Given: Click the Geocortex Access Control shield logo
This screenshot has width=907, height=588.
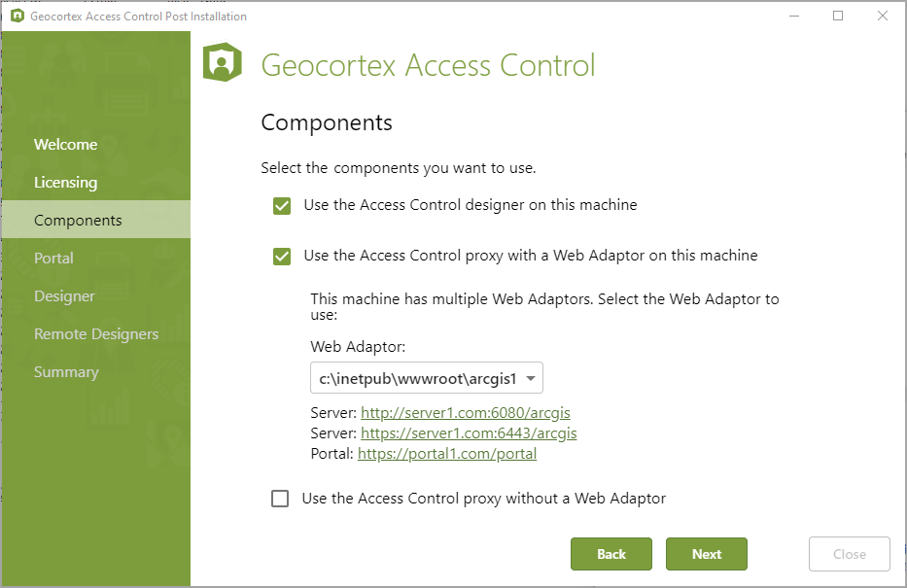Looking at the screenshot, I should (x=222, y=62).
